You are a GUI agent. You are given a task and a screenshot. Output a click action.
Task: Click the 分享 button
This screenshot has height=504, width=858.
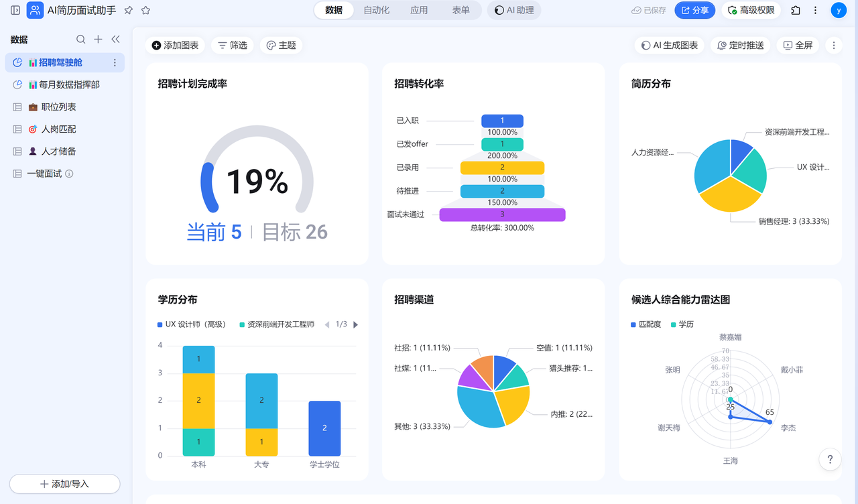pyautogui.click(x=694, y=10)
